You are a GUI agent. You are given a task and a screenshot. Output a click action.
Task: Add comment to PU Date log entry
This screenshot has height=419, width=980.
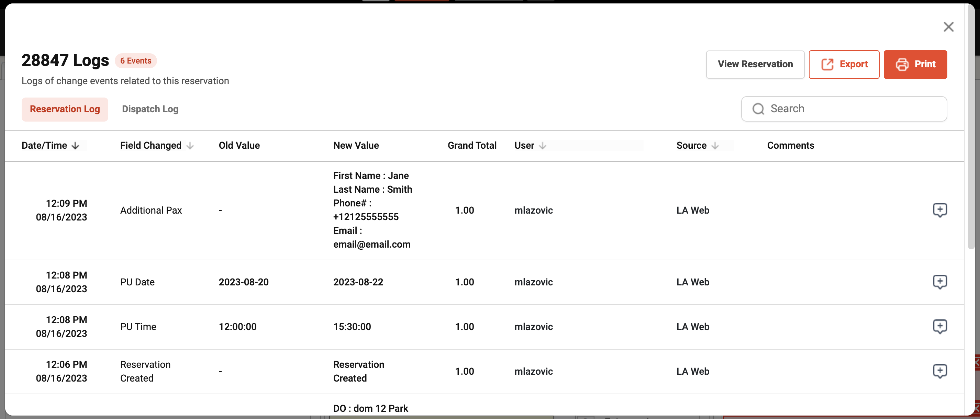pos(939,282)
